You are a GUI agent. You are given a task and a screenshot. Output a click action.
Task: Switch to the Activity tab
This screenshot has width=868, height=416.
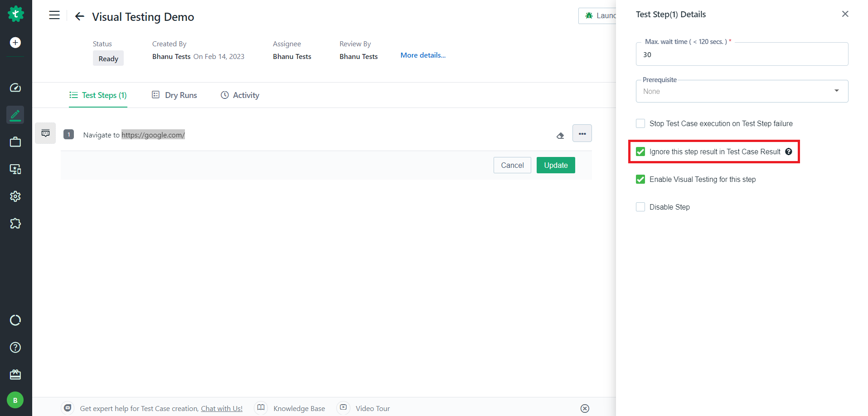tap(240, 95)
